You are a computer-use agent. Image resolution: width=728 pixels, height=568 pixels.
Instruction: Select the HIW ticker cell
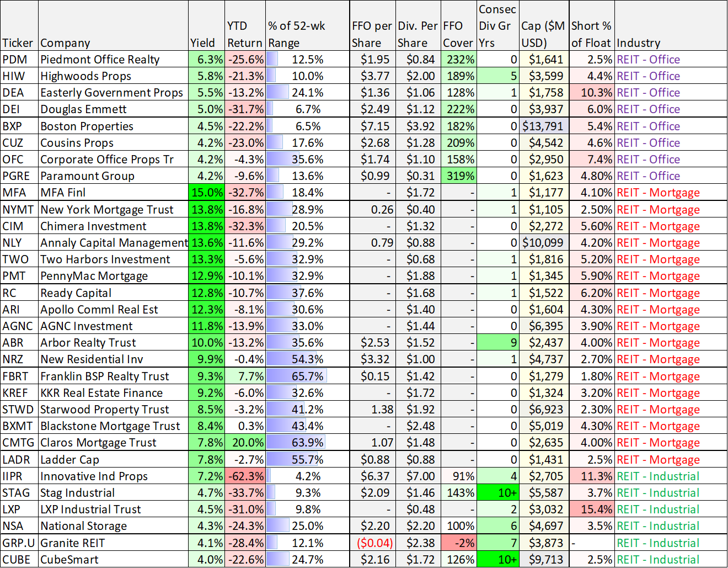(x=19, y=76)
